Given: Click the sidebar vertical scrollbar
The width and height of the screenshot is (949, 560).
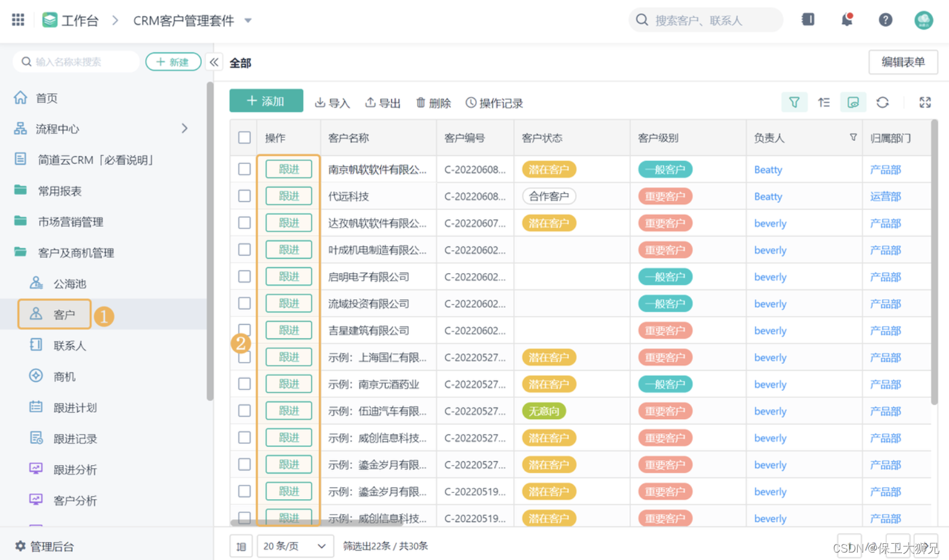Looking at the screenshot, I should pos(210,241).
